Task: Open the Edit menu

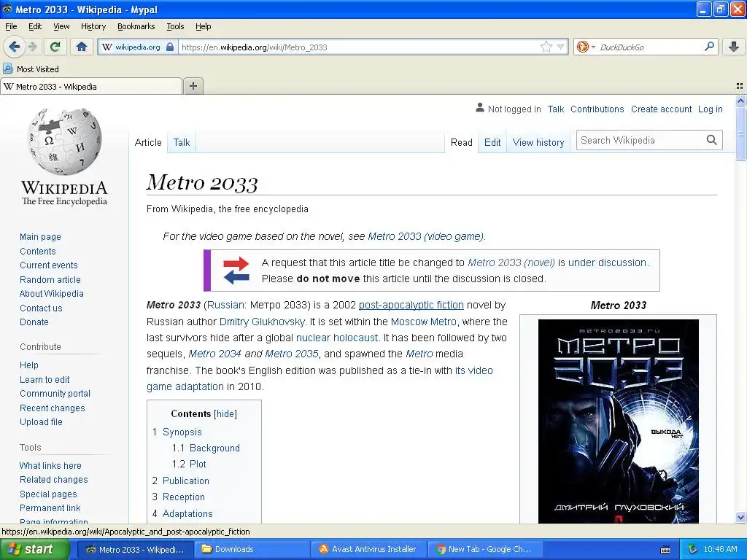Action: 35,26
